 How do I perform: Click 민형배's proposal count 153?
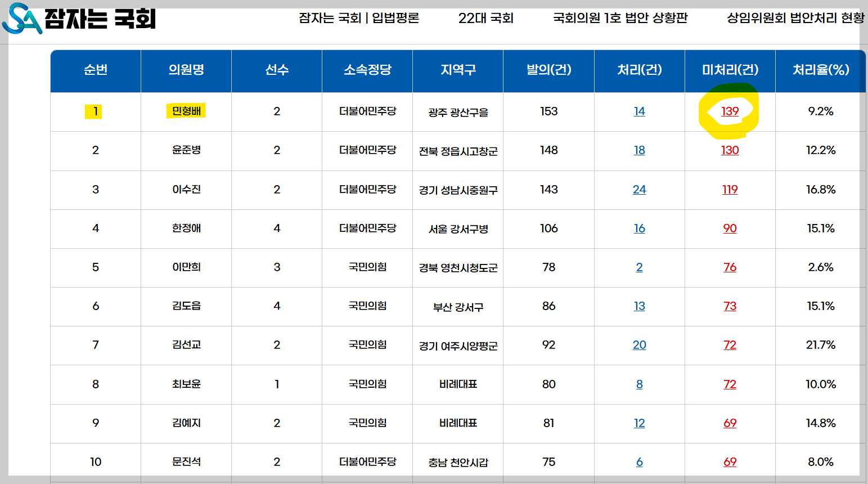coord(548,111)
